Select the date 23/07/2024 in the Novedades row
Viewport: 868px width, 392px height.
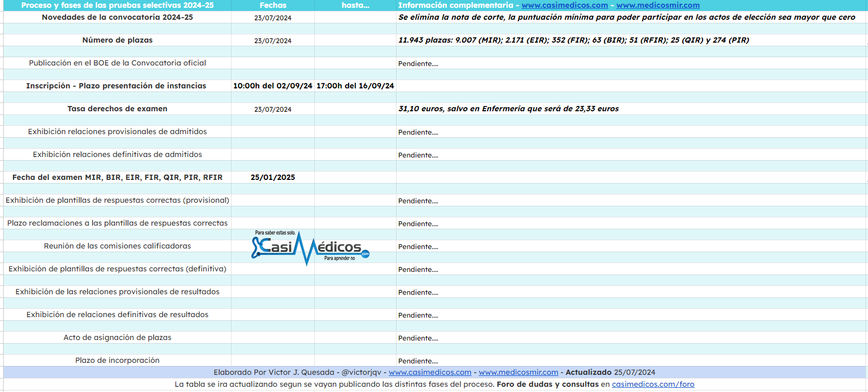pos(273,18)
